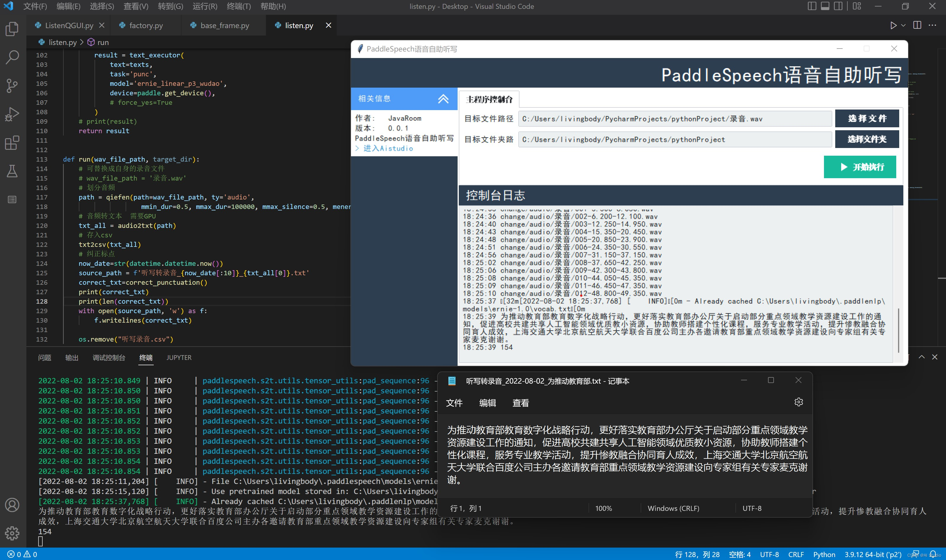946x560 pixels.
Task: Open Manage gear in VS Code
Action: pos(12,533)
